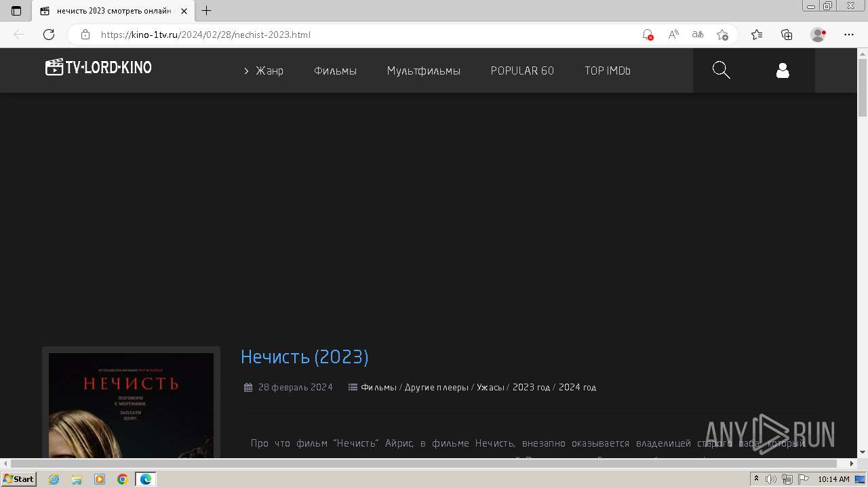Open the browser profile avatar
Viewport: 868px width, 488px height.
(x=818, y=35)
